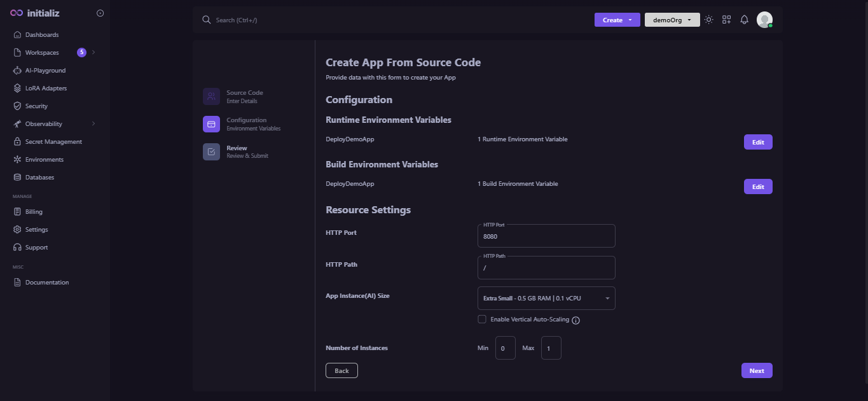Screen dimensions: 868x401
Task: Open App Instance Size dropdown
Action: [546, 299]
